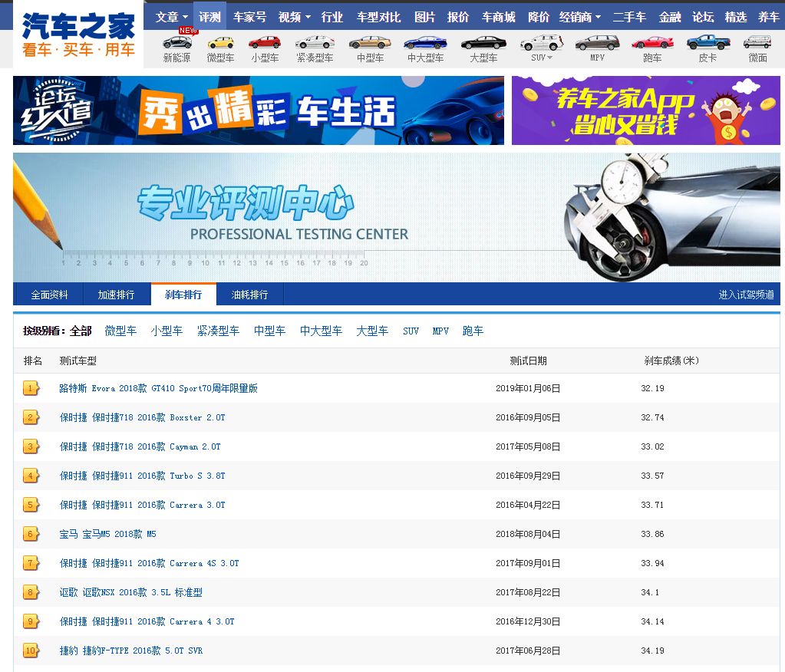
Task: Filter ranking by 微型车 class
Action: (x=120, y=331)
